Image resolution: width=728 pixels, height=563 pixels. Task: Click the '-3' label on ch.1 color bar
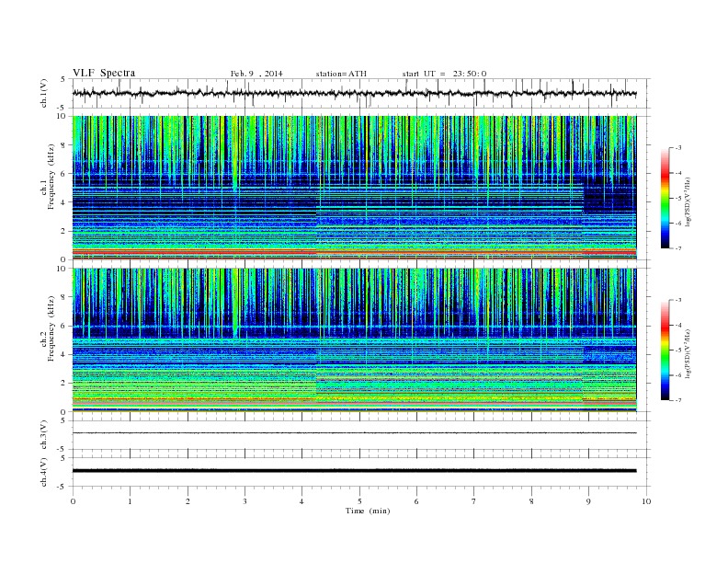678,148
